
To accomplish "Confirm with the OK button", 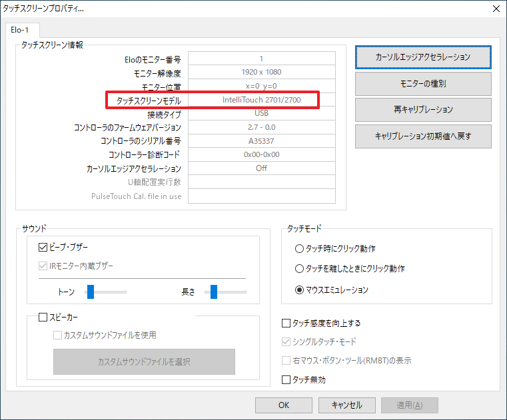I will (x=284, y=405).
